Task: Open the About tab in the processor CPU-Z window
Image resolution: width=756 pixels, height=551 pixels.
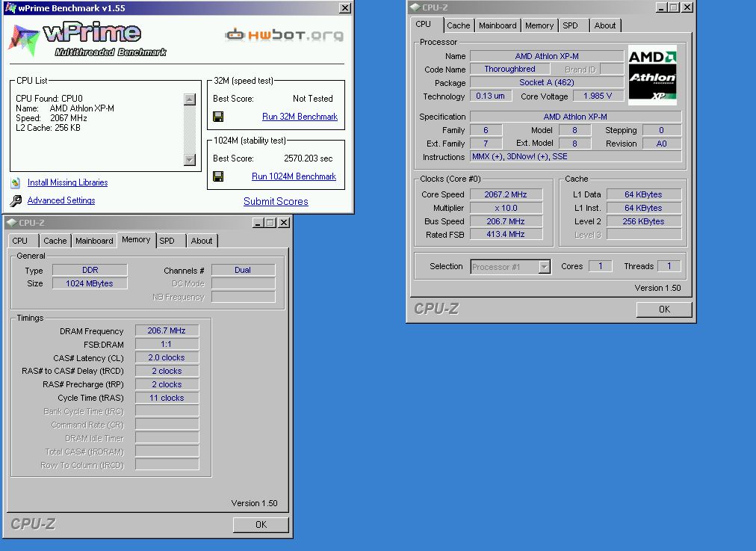Action: coord(604,25)
